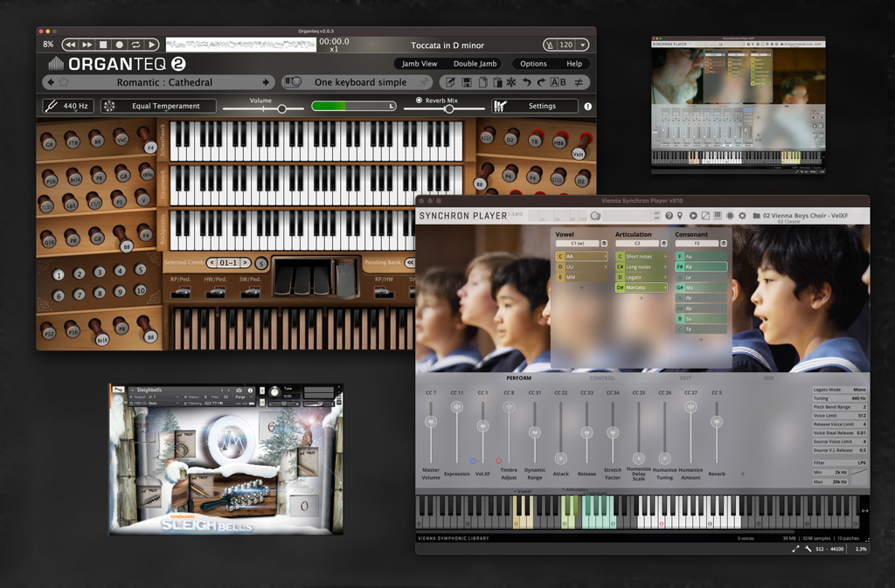Open the Help menu in Organteq
The width and height of the screenshot is (895, 588).
click(x=574, y=64)
